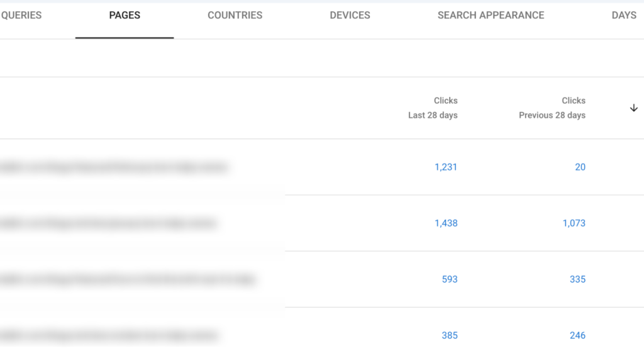Open the Search Appearance tab

pyautogui.click(x=491, y=15)
